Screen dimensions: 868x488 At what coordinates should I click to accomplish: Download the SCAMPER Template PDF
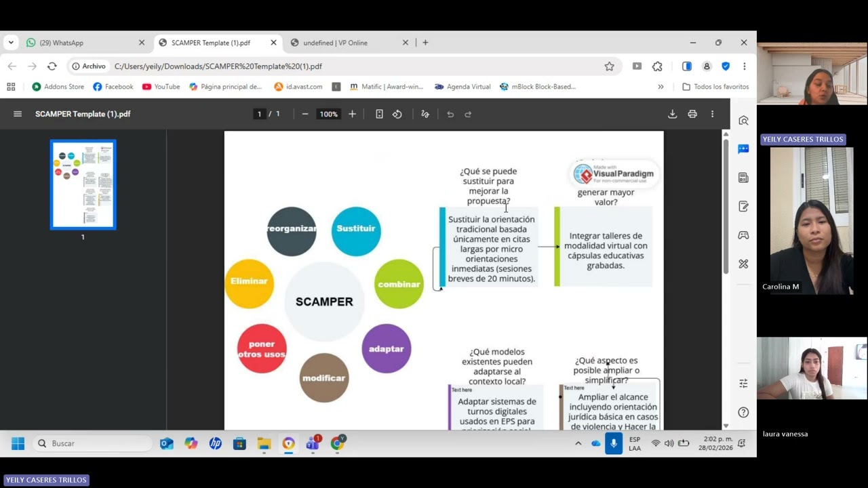tap(672, 114)
